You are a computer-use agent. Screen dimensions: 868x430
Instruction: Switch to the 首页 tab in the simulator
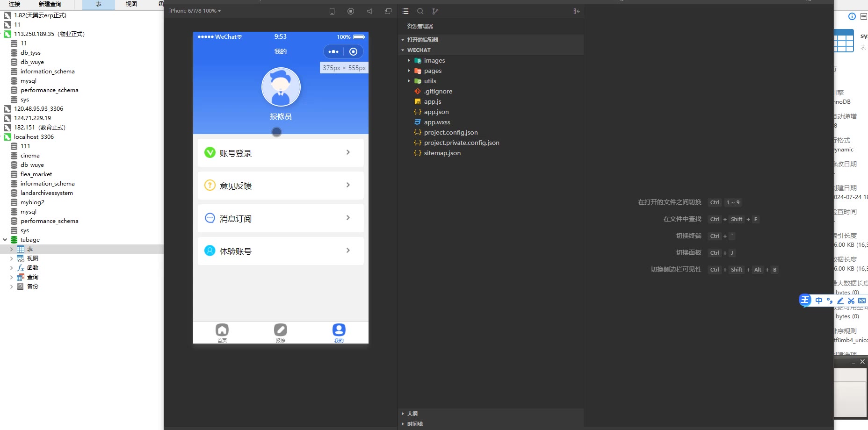point(222,333)
